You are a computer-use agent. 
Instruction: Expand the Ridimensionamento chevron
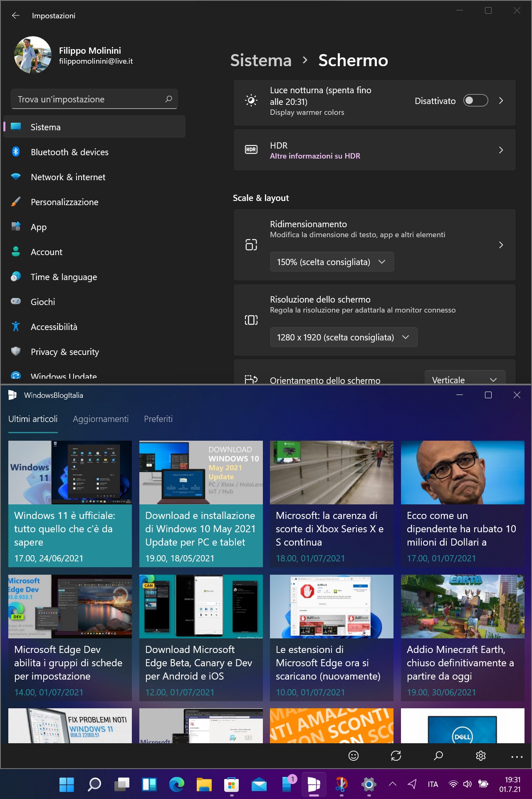501,245
